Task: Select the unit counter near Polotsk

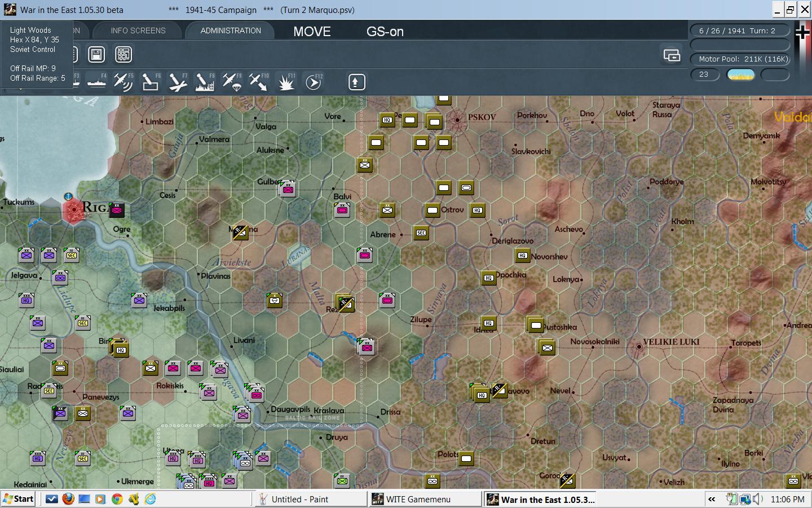Action: 466,458
